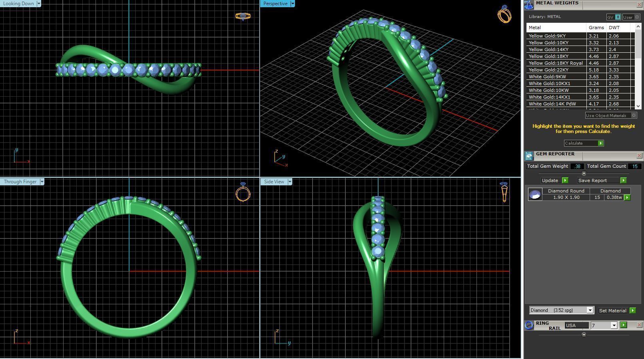This screenshot has height=359, width=644.
Task: Select the Yellow Gold:18KY row
Action: [x=580, y=56]
